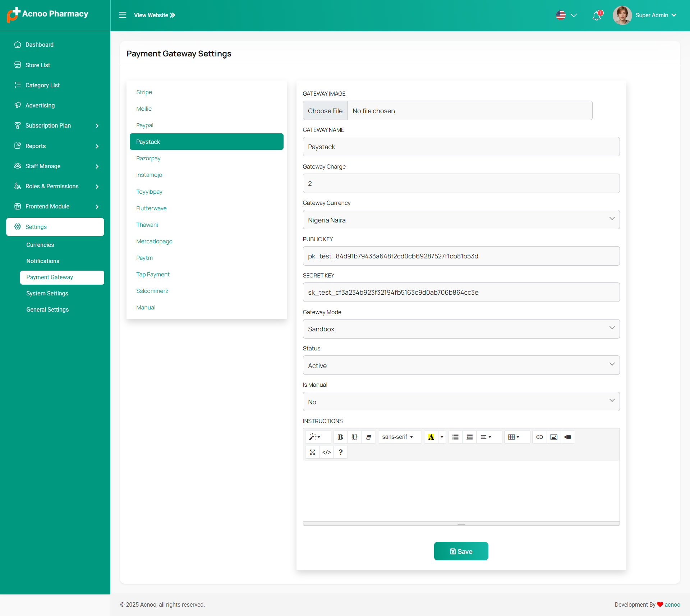Click the Gateway Charge input field
This screenshot has width=690, height=616.
pos(461,183)
